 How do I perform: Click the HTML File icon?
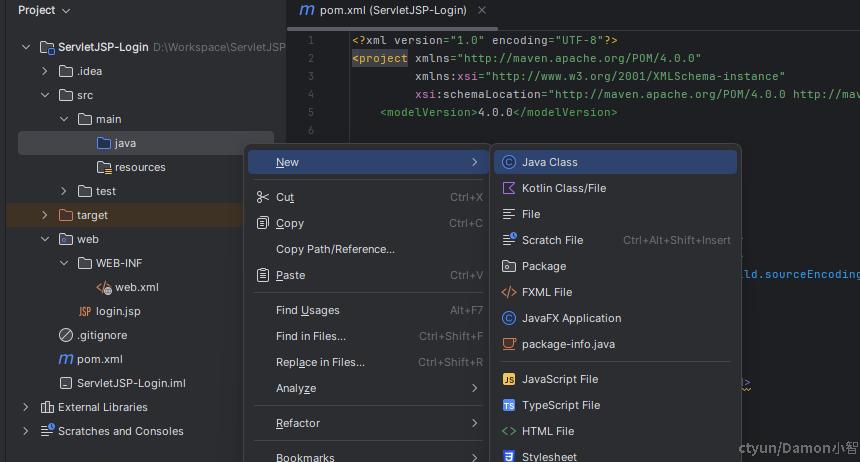pyautogui.click(x=508, y=431)
